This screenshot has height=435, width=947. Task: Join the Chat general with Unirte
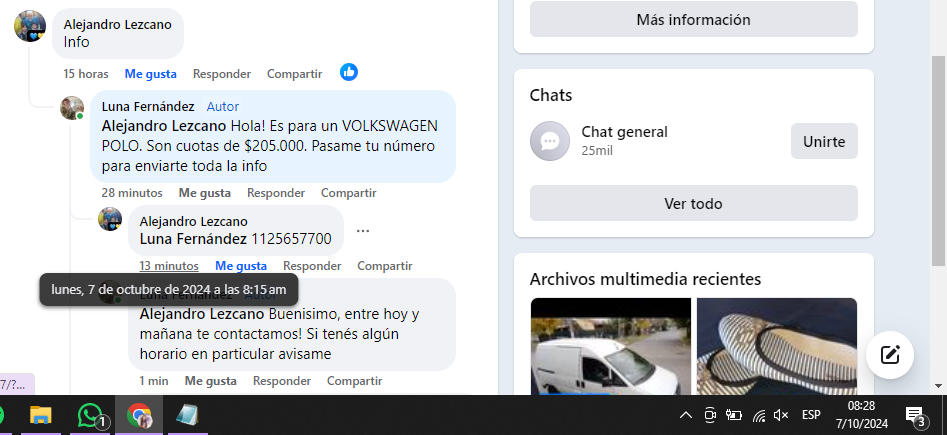tap(824, 141)
